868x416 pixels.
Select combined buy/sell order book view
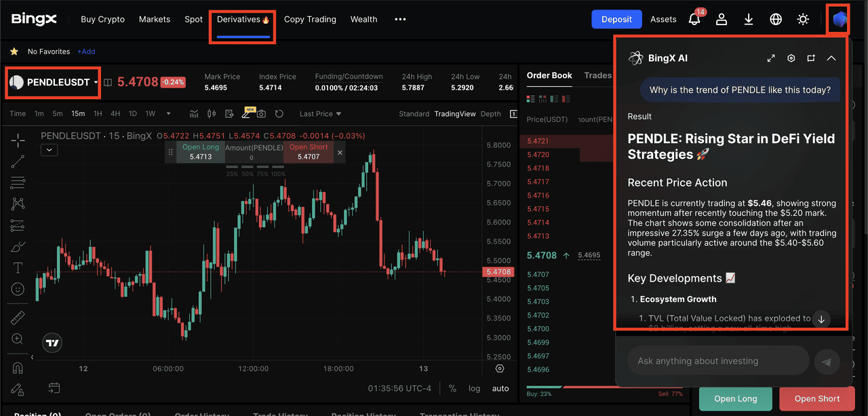531,100
